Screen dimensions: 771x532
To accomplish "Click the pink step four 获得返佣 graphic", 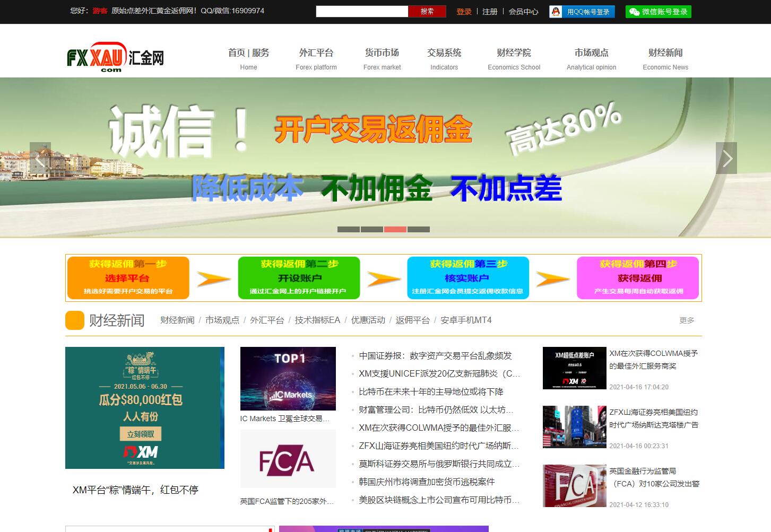I will coord(638,278).
